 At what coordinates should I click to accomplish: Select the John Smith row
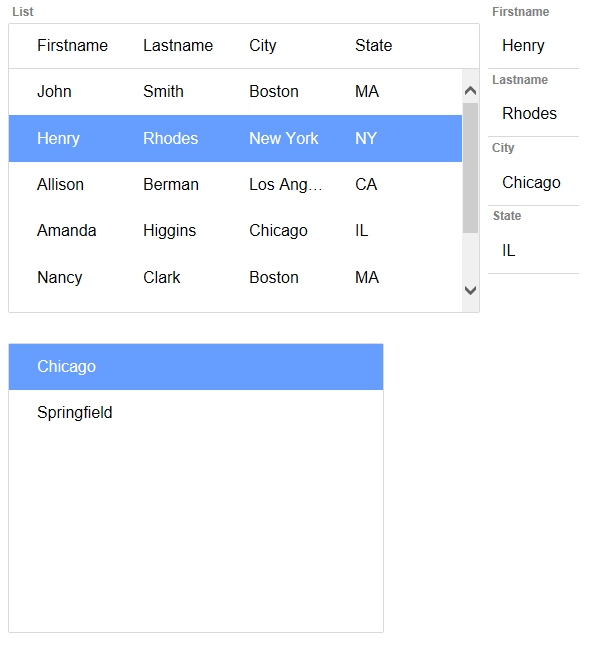(235, 92)
